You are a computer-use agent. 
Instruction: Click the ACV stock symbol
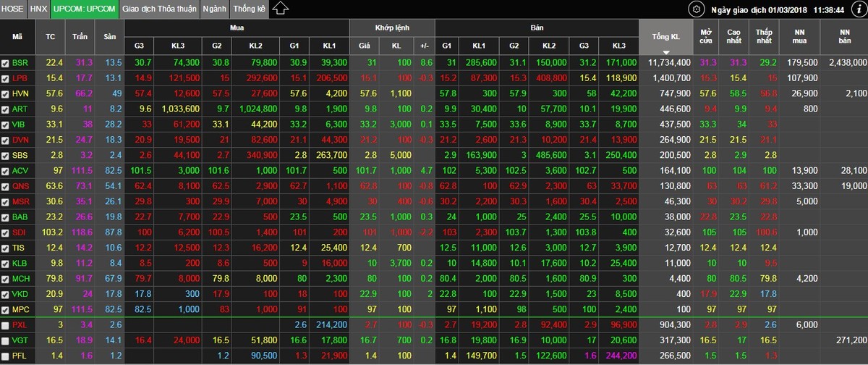pyautogui.click(x=20, y=171)
